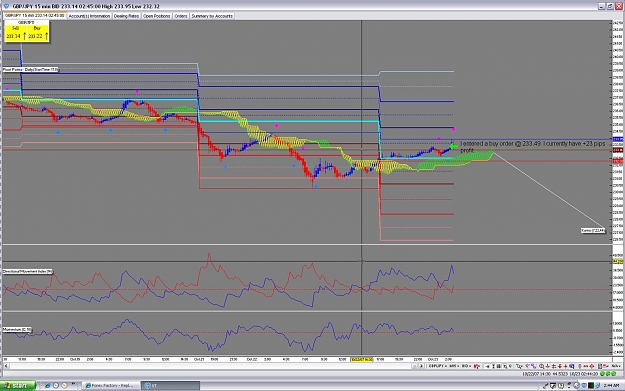Click the Buy price 233.22 box

pyautogui.click(x=37, y=33)
